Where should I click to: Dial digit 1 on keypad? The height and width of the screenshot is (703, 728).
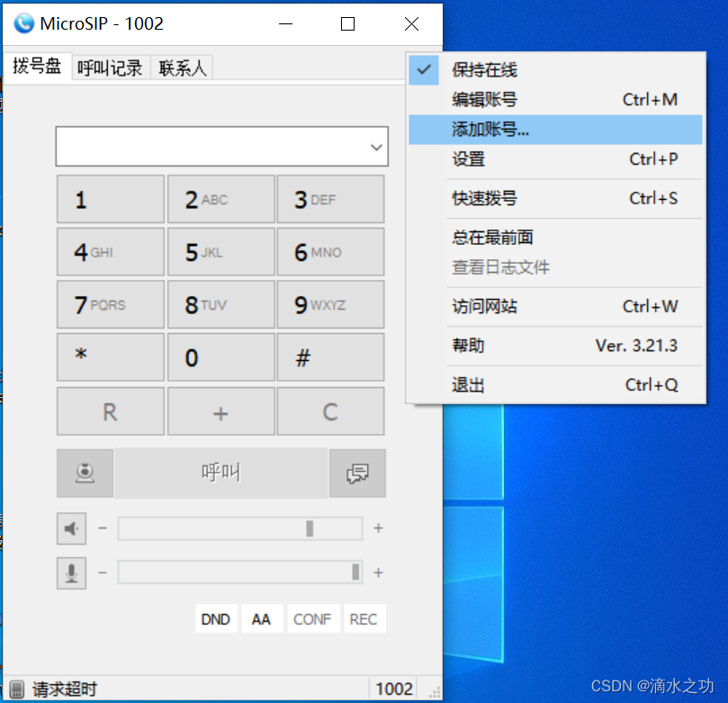(111, 199)
